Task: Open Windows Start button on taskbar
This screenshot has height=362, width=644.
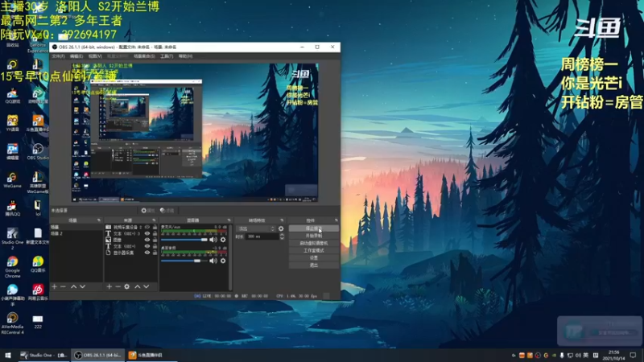Action: coord(8,355)
